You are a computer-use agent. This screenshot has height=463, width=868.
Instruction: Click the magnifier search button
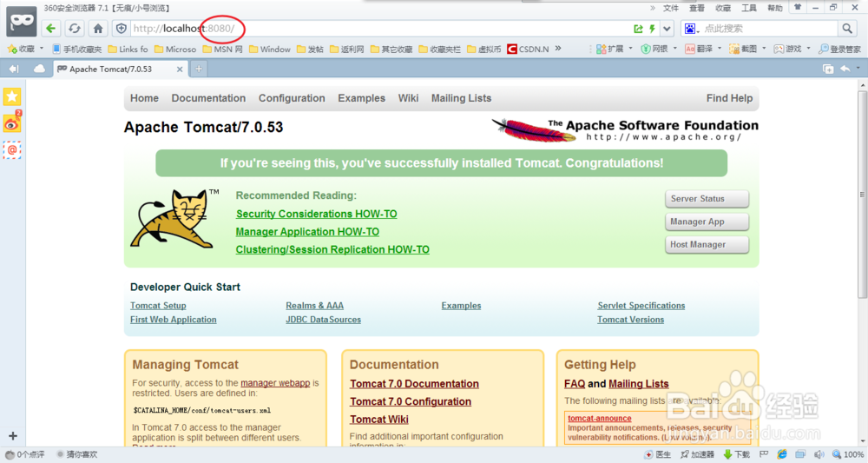pyautogui.click(x=847, y=29)
